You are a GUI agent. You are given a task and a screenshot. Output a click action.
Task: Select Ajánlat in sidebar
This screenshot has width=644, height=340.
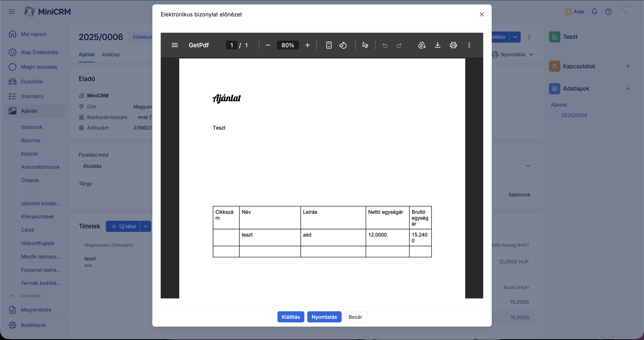(x=35, y=111)
